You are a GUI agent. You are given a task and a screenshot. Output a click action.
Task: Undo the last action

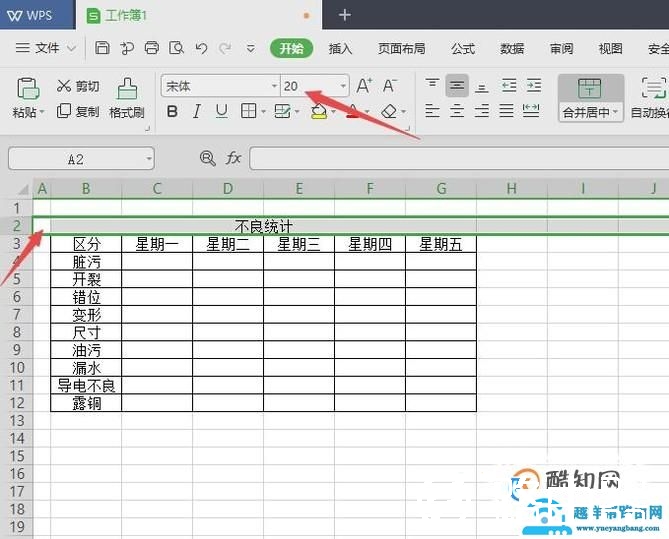point(201,48)
